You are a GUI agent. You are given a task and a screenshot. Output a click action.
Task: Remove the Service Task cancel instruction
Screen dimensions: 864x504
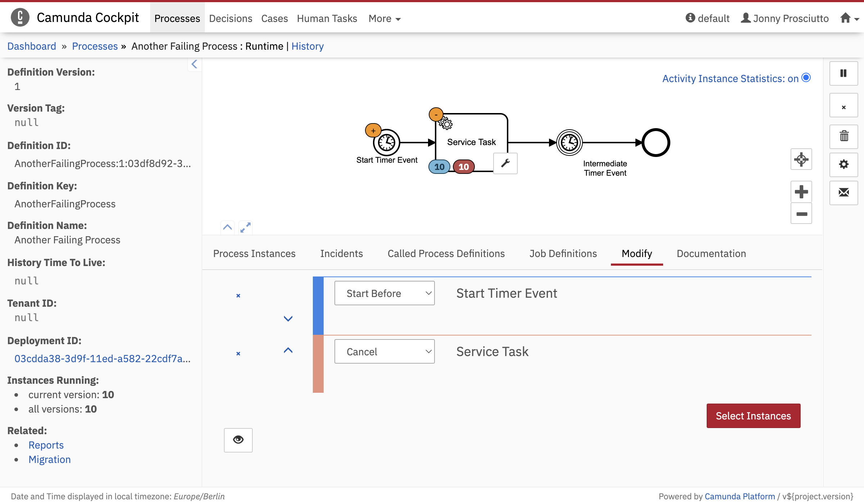click(x=238, y=354)
